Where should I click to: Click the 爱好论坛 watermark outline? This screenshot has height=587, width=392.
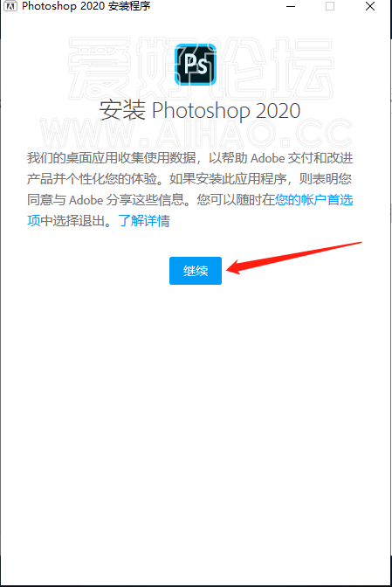click(x=201, y=67)
